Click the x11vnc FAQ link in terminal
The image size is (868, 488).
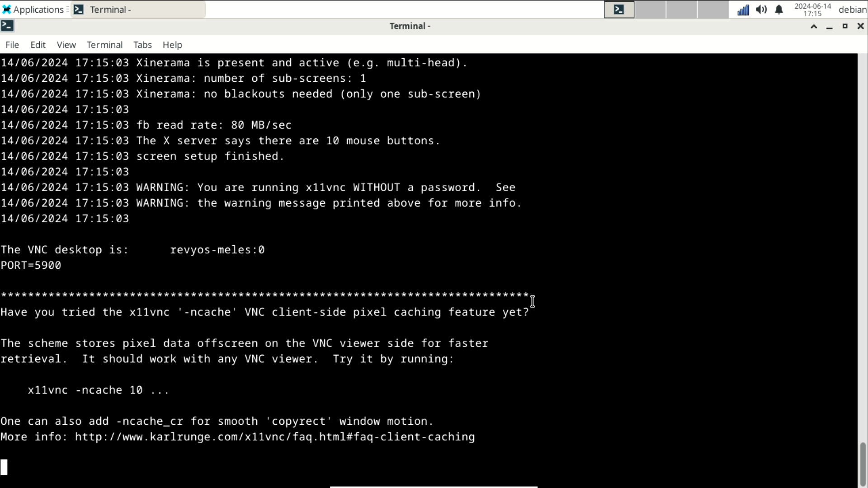(x=275, y=436)
